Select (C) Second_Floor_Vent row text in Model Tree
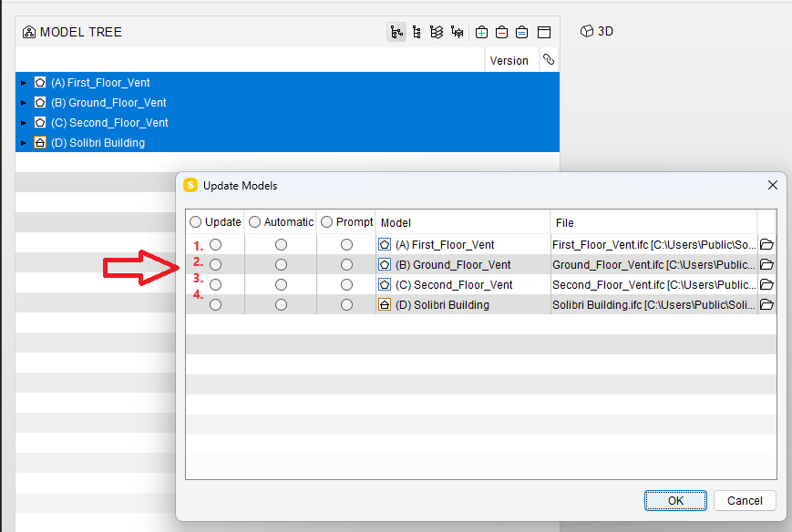Viewport: 792px width, 532px height. pyautogui.click(x=109, y=123)
